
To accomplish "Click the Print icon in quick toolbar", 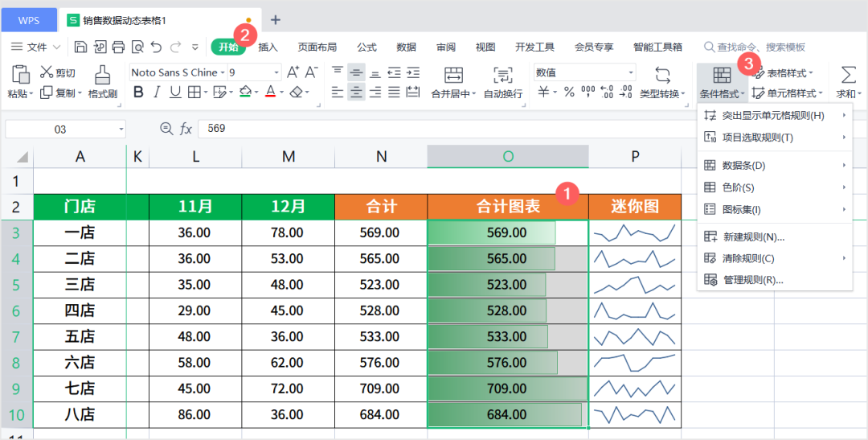I will point(118,47).
